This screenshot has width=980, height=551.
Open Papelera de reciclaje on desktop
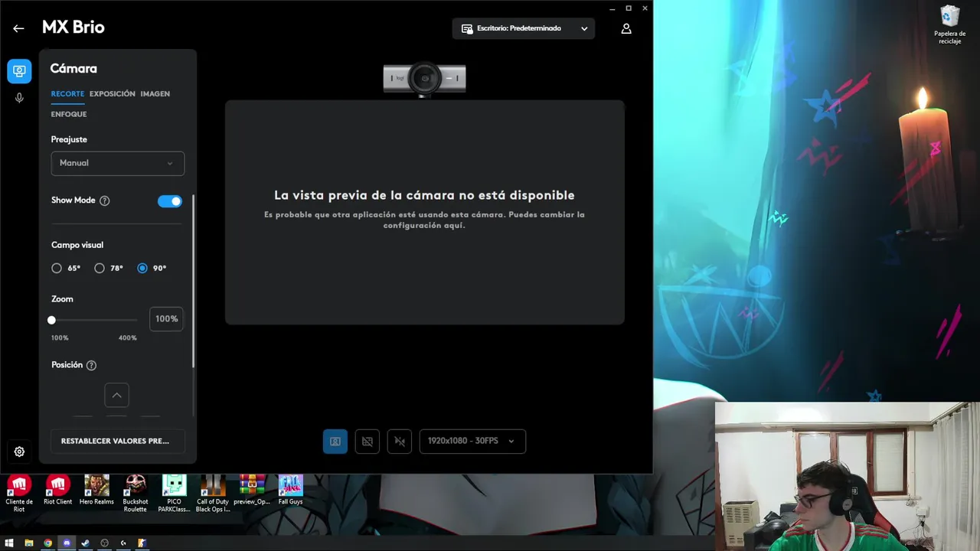949,24
